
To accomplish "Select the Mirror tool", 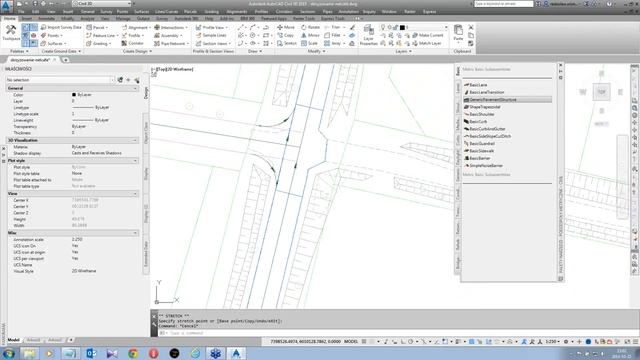I will pyautogui.click(x=311, y=36).
